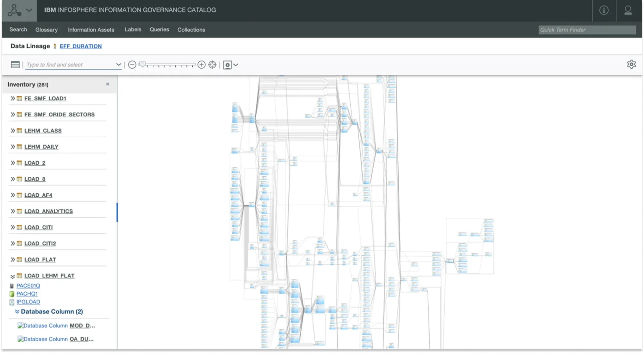Open the LOAD_8 link
Screen dimensions: 644x353
click(35, 179)
